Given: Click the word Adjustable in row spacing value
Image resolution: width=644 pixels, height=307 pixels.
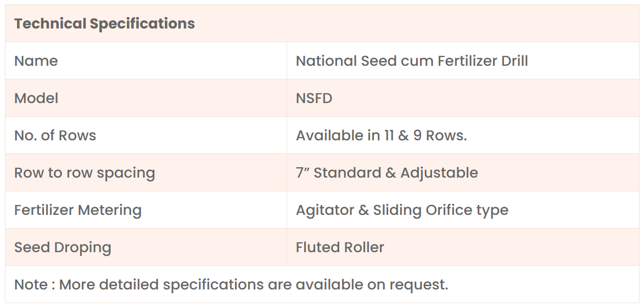Looking at the screenshot, I should point(439,173).
